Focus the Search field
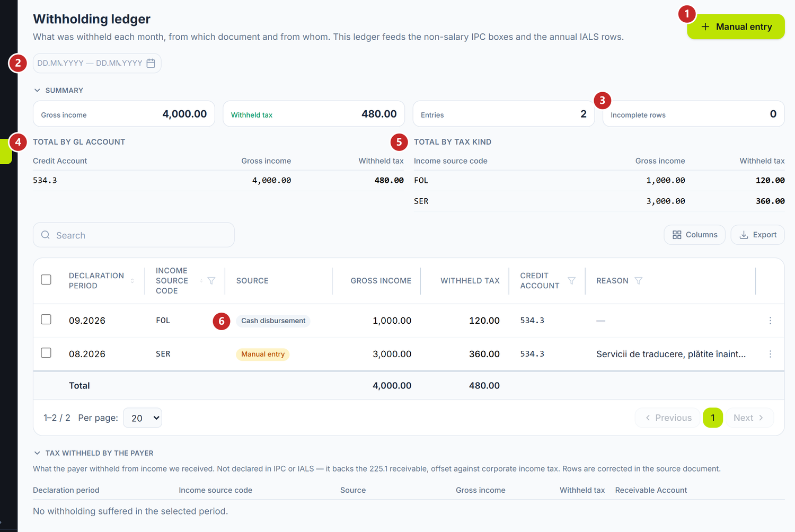The width and height of the screenshot is (795, 532). click(x=134, y=235)
